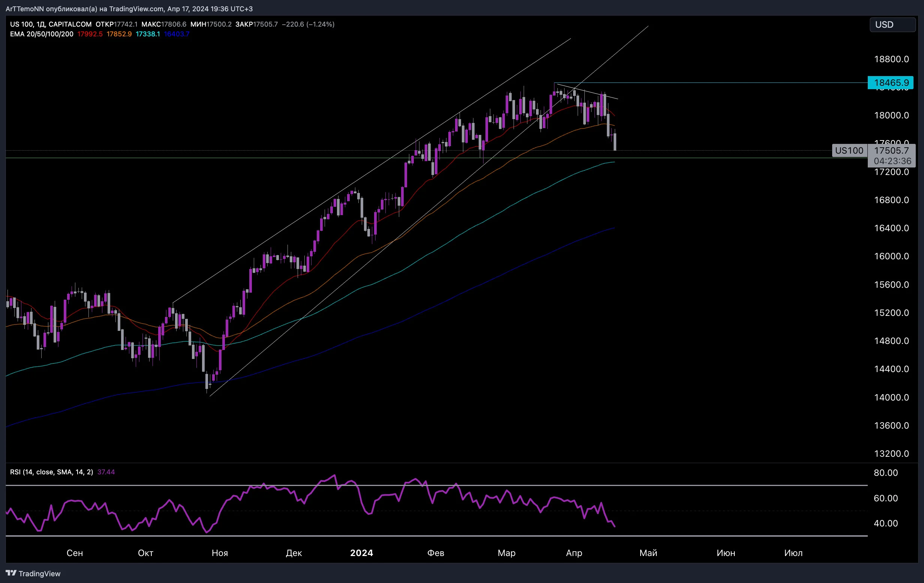Click the EMA 20/50/100/200 indicator label

tap(42, 34)
